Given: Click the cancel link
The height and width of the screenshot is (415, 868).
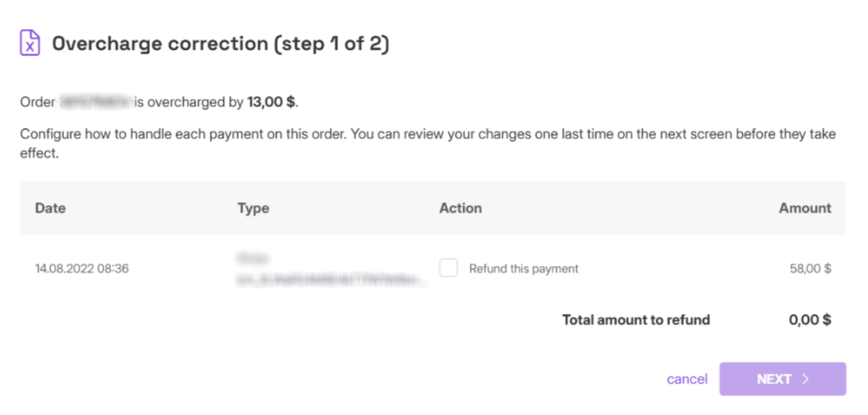Looking at the screenshot, I should [x=687, y=379].
